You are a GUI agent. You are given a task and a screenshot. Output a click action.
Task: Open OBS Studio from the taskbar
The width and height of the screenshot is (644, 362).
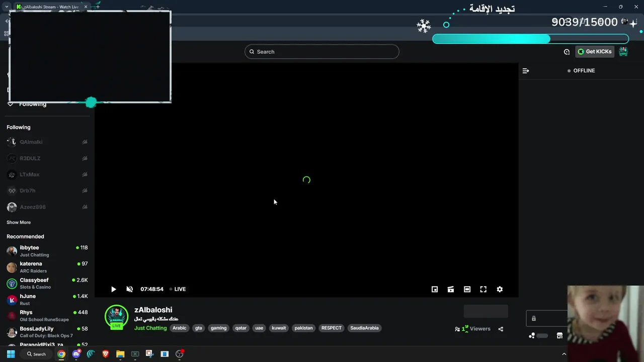(x=179, y=354)
